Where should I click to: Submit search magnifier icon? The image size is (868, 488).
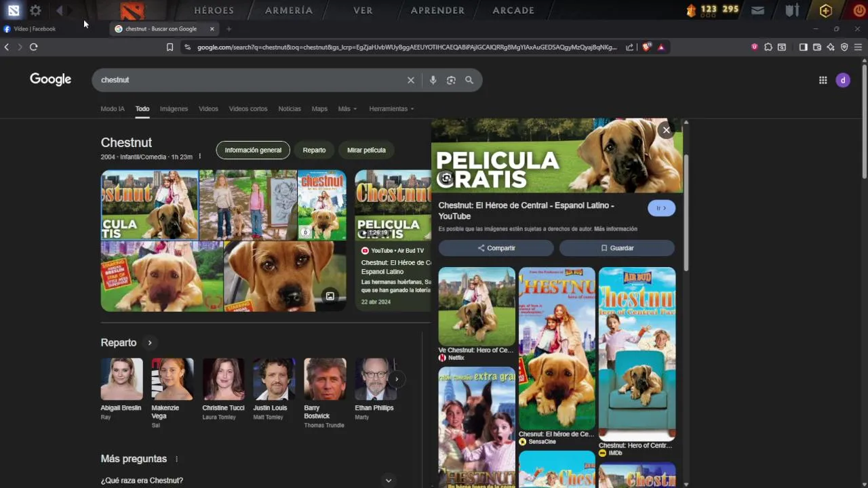tap(469, 80)
